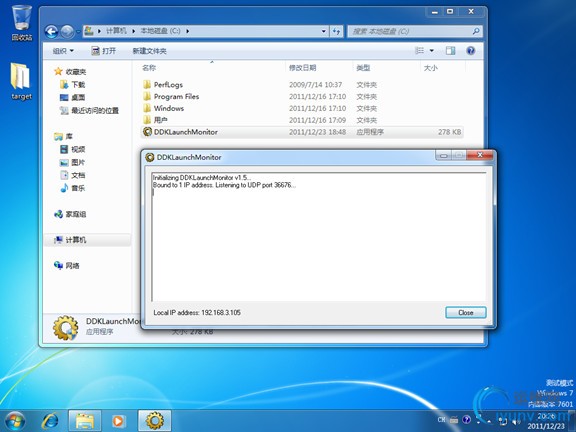
Task: Click the DDKLaunchMonitor title bar icon
Action: coord(150,157)
